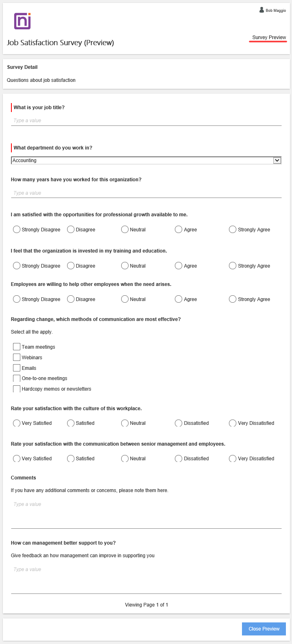
Task: Click the user icon beside Bob Maggio
Action: click(261, 10)
